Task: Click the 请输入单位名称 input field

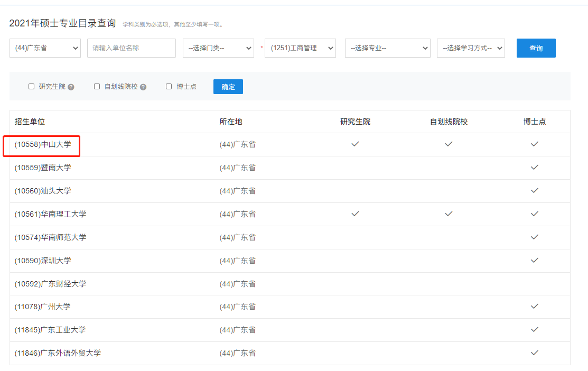Action: (131, 48)
